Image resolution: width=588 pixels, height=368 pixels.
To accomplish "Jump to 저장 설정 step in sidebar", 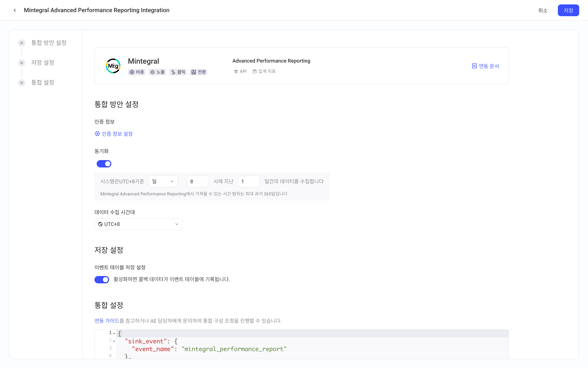I will [x=43, y=63].
